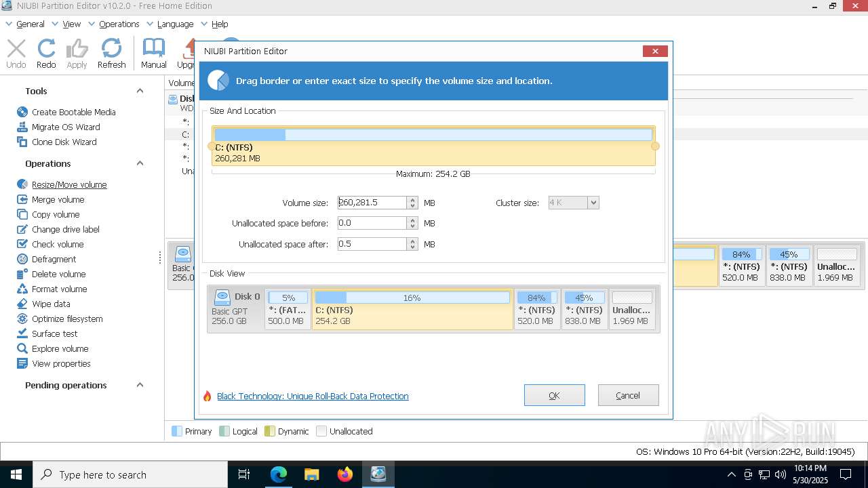This screenshot has width=868, height=488.
Task: Click left resize handle of partition bar
Action: (211, 146)
